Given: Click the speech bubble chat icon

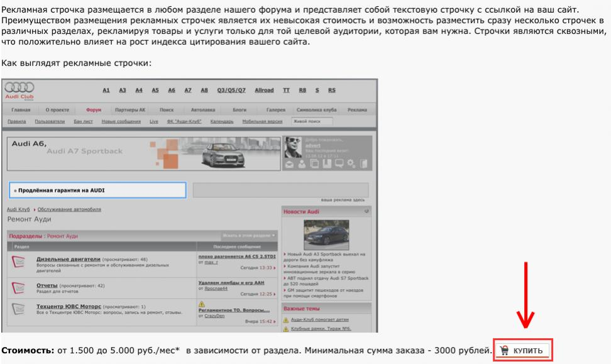Looking at the screenshot, I should pos(339,163).
